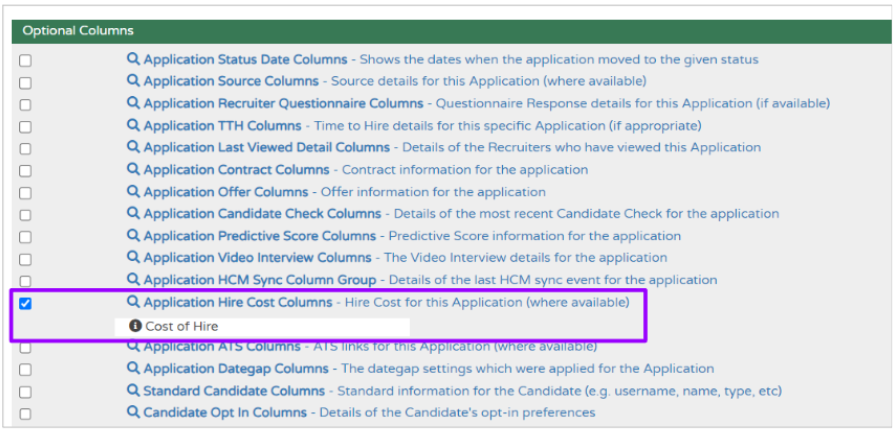895x430 pixels.
Task: Click magnifier icon beside Application TTH Columns
Action: pos(133,126)
